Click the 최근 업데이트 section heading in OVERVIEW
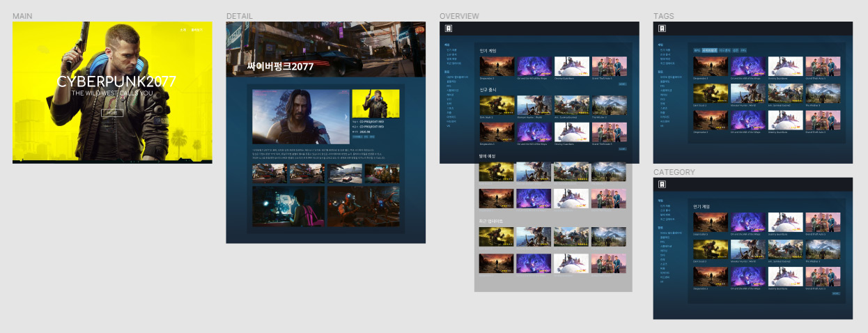This screenshot has height=333, width=868. click(x=490, y=222)
